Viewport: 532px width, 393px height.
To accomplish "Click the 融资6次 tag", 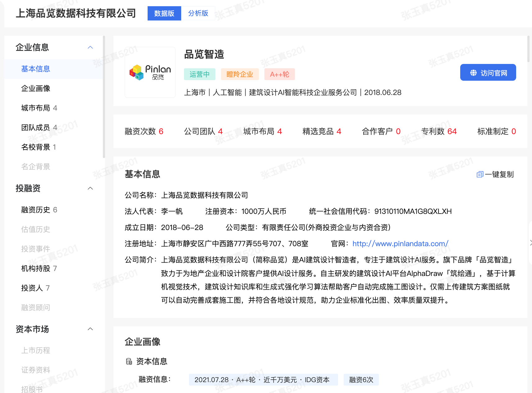I will (361, 380).
